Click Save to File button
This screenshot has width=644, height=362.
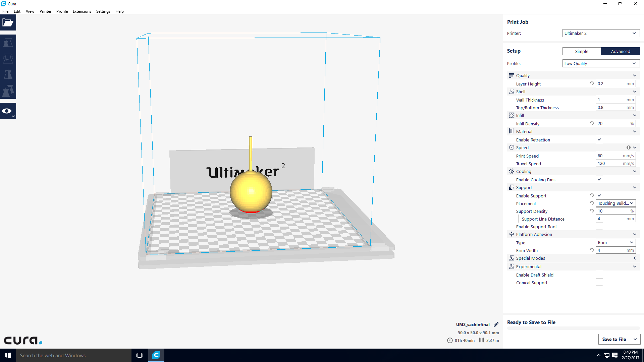(x=614, y=339)
